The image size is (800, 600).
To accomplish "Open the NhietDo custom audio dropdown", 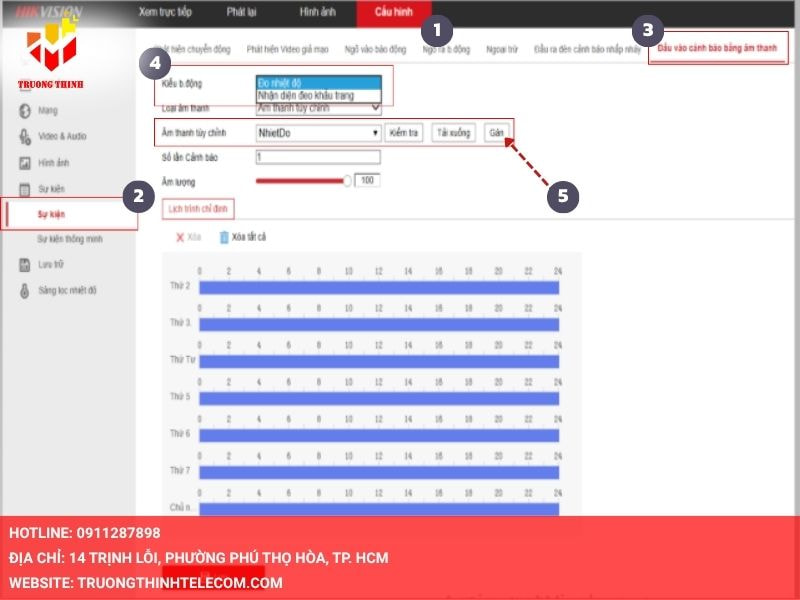I will click(318, 132).
